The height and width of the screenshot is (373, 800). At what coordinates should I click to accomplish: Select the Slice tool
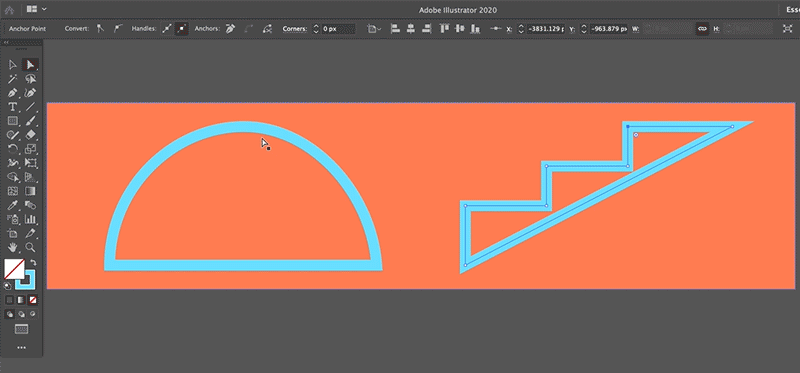coord(30,233)
